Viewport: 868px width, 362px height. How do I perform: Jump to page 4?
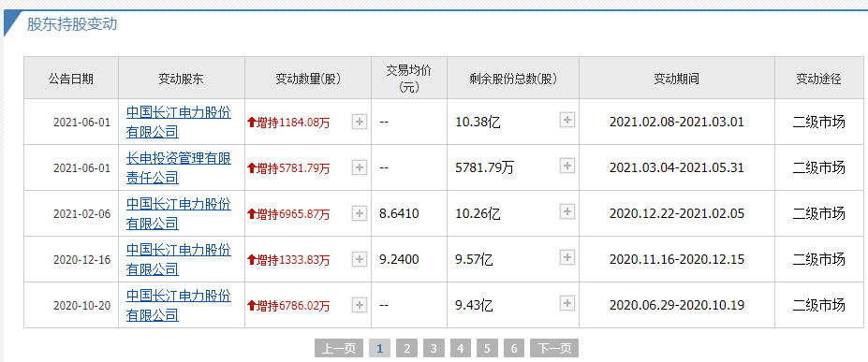click(x=461, y=348)
